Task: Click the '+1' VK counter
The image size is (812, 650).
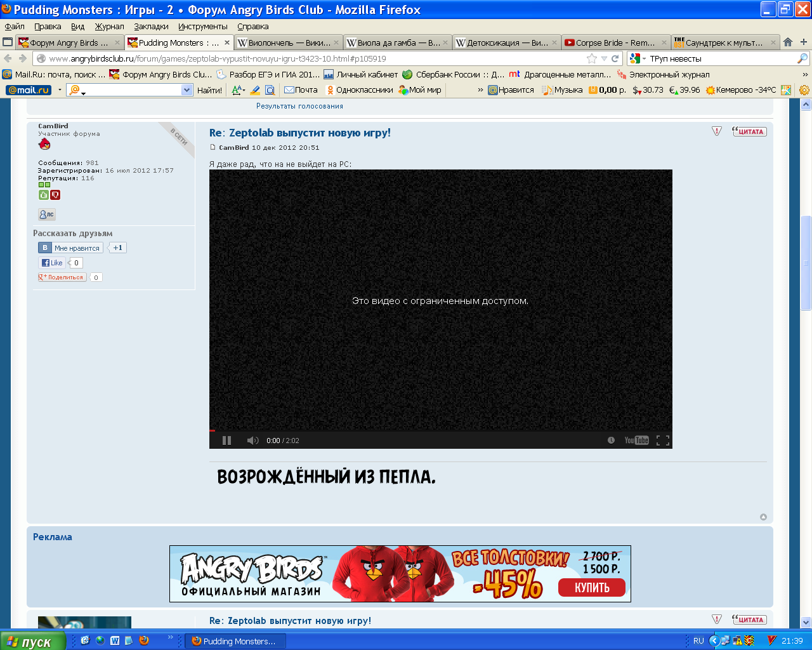Action: (117, 248)
